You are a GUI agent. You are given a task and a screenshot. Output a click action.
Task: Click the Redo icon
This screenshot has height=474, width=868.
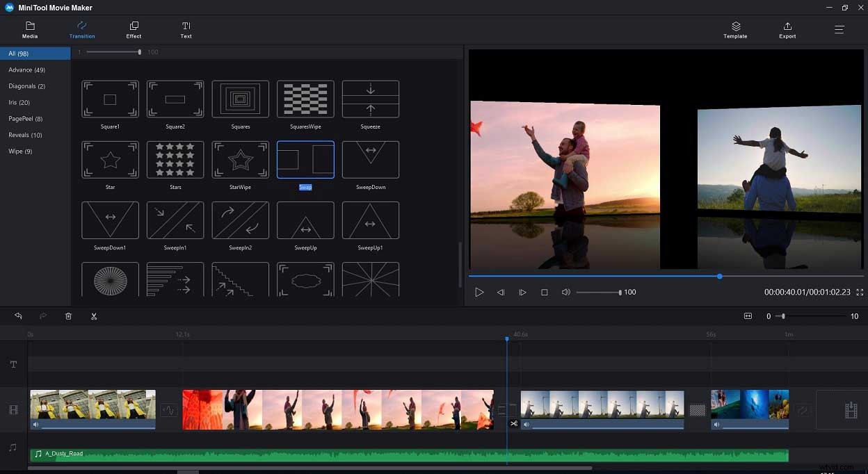click(x=43, y=316)
